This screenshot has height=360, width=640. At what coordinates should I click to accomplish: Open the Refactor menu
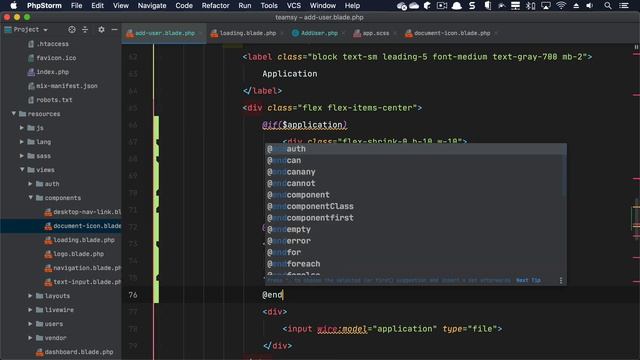tap(215, 6)
